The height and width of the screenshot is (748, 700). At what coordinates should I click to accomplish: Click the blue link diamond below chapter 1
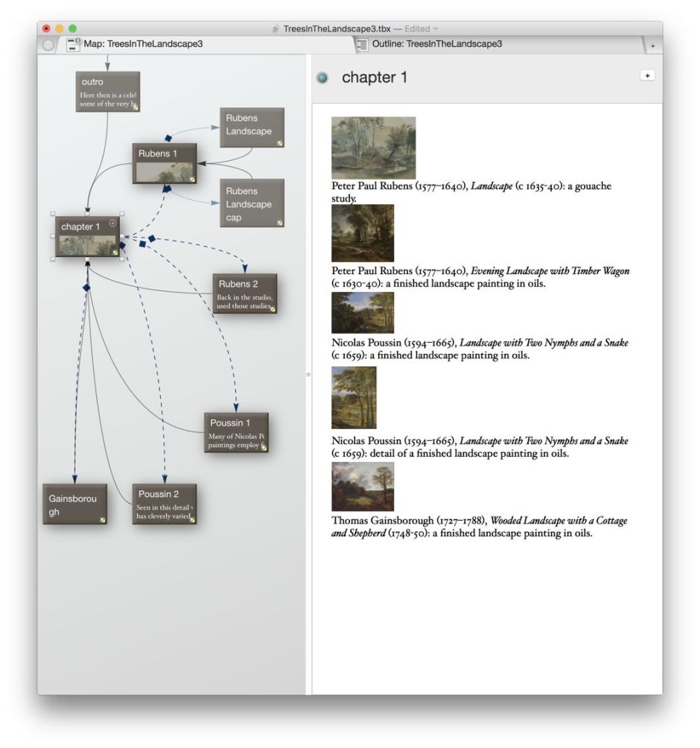click(87, 287)
